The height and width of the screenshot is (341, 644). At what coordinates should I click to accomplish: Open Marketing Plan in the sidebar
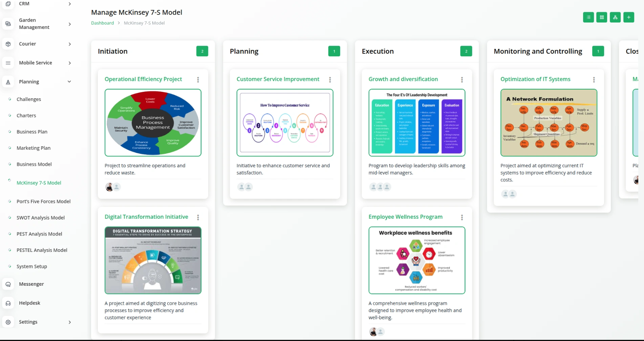pyautogui.click(x=34, y=148)
